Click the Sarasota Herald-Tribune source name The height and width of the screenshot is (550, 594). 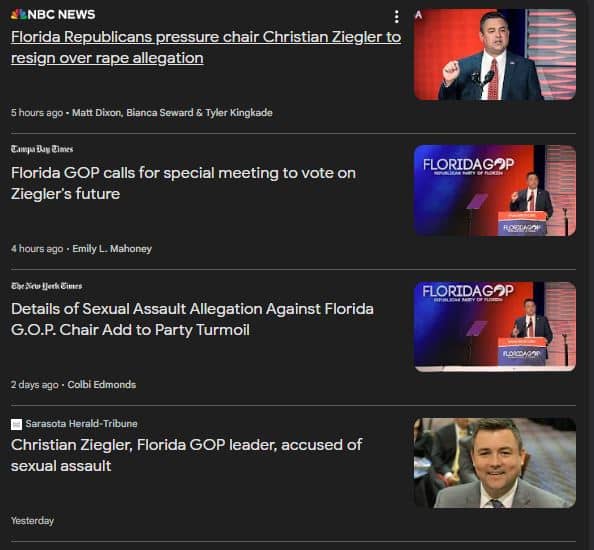pos(81,423)
